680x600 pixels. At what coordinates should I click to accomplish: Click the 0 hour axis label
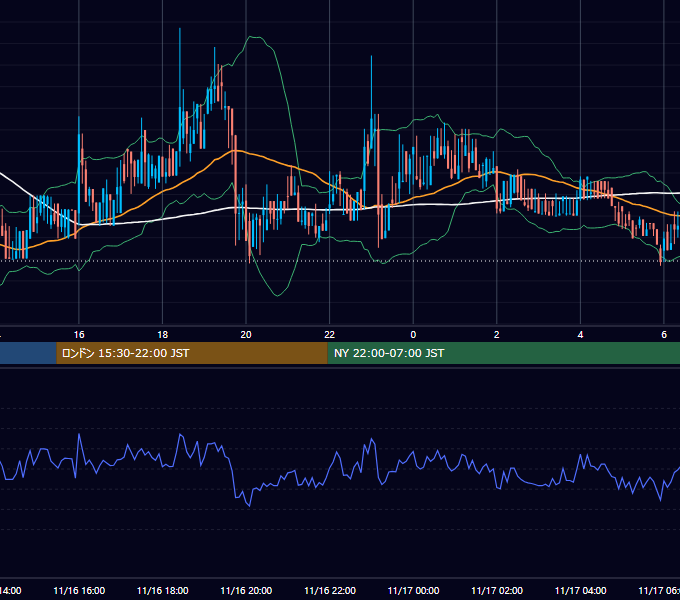[x=413, y=335]
